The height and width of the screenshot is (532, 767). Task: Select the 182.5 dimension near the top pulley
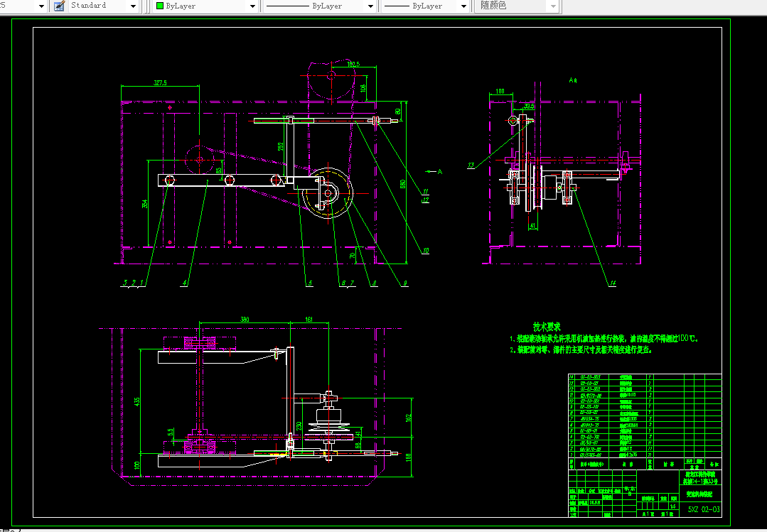tap(353, 64)
